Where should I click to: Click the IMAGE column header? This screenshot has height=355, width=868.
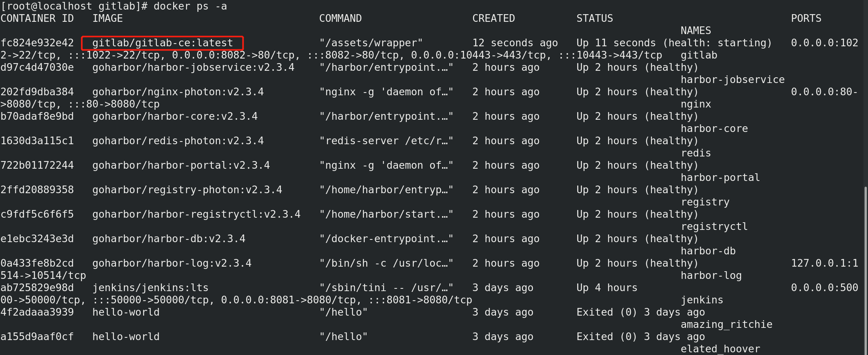click(108, 18)
